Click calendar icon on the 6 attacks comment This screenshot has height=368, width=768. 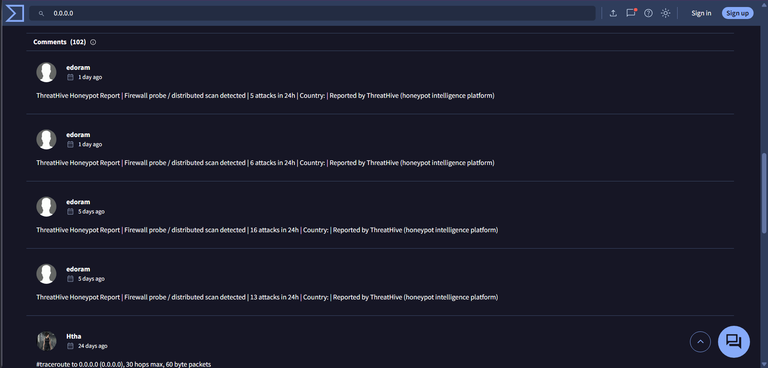click(x=70, y=145)
